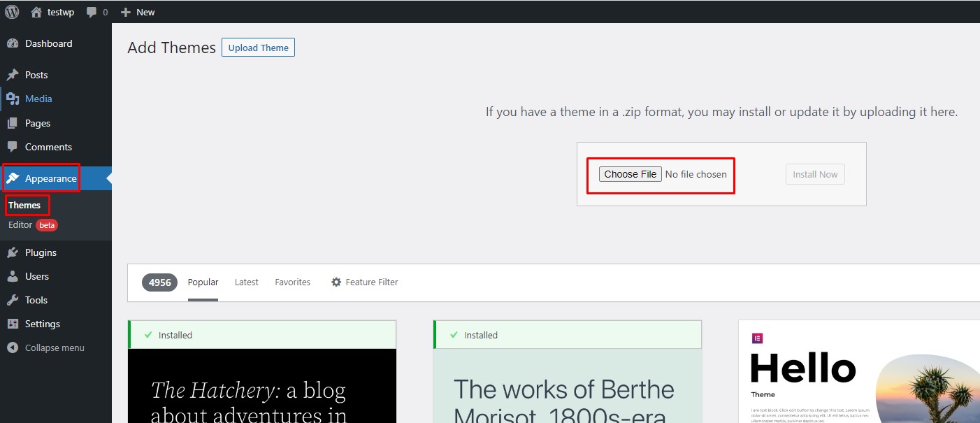Open the testwp home icon

click(x=36, y=12)
